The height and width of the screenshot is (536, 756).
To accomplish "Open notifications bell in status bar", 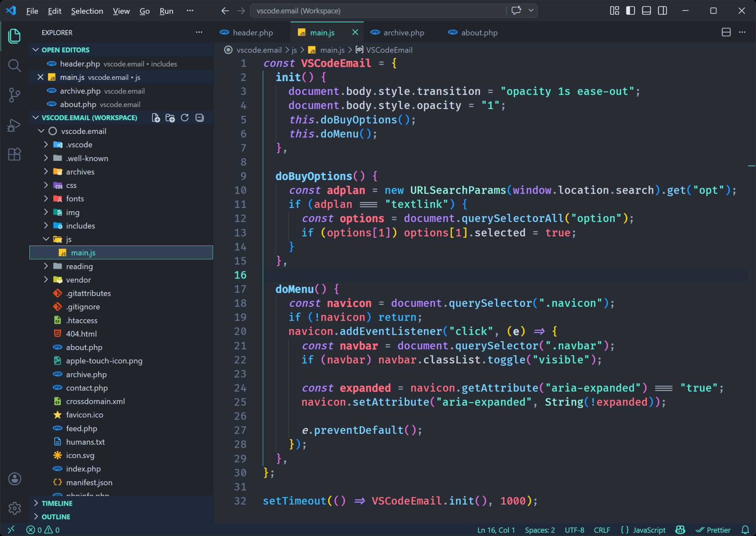I will (x=745, y=530).
